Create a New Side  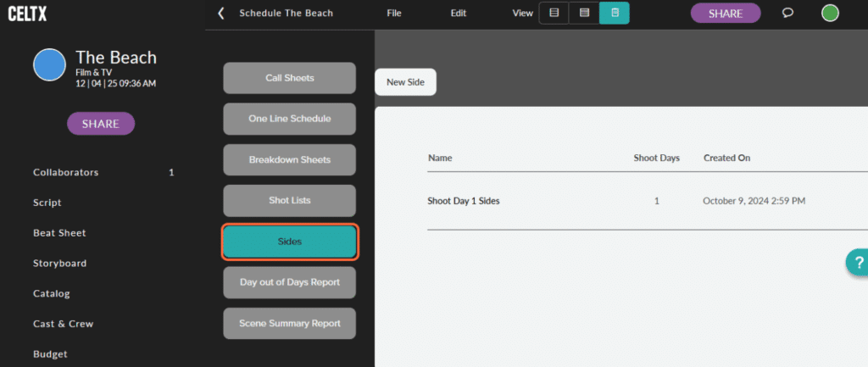coord(405,82)
